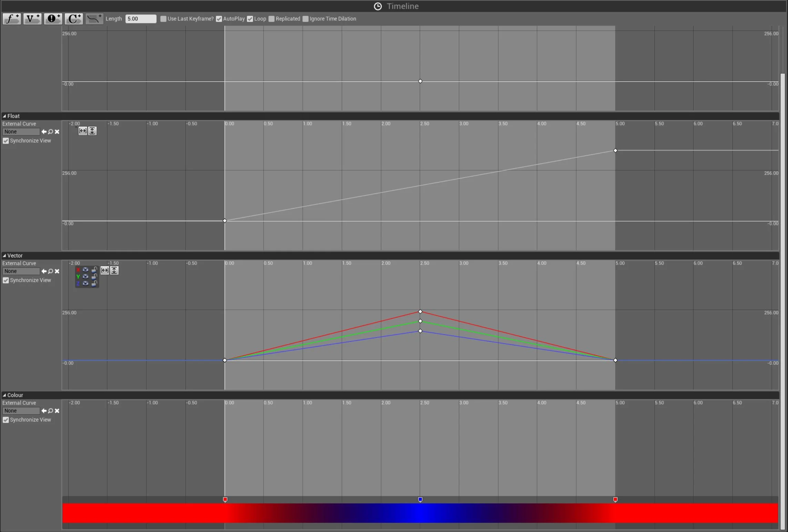The width and height of the screenshot is (788, 532).
Task: Add a new Colour track
Action: point(73,19)
